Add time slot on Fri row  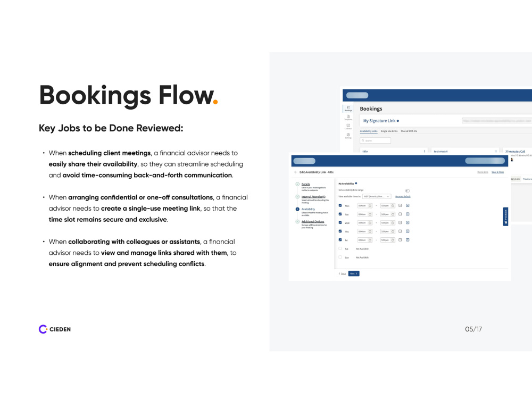pos(408,240)
